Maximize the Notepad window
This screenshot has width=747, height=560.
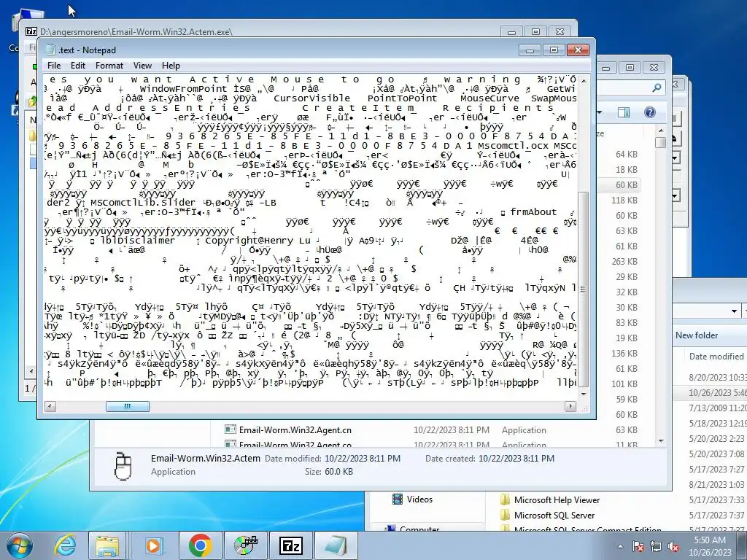pos(554,50)
